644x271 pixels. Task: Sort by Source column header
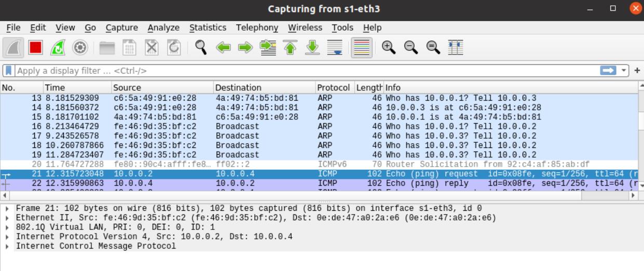[162, 88]
